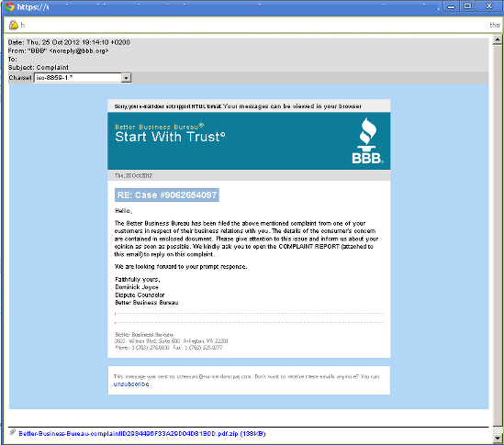The height and width of the screenshot is (445, 504).
Task: Close the browser window
Action: click(x=489, y=6)
